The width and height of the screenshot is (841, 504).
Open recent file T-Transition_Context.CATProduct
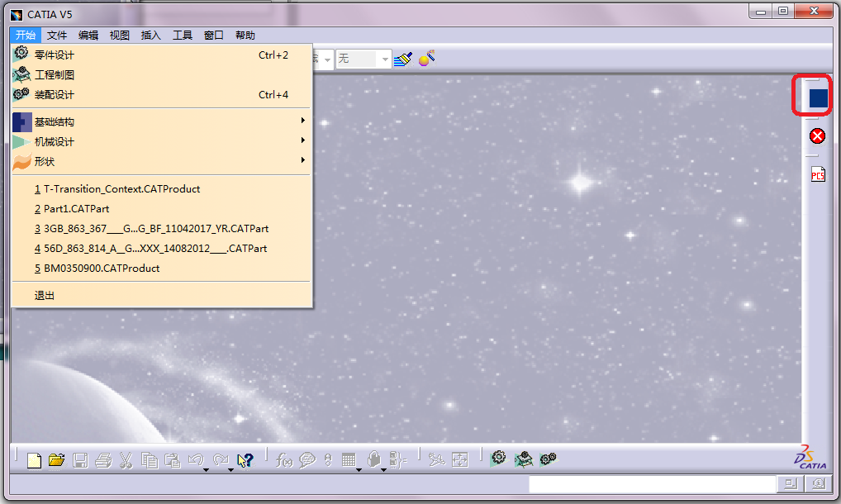[161, 188]
